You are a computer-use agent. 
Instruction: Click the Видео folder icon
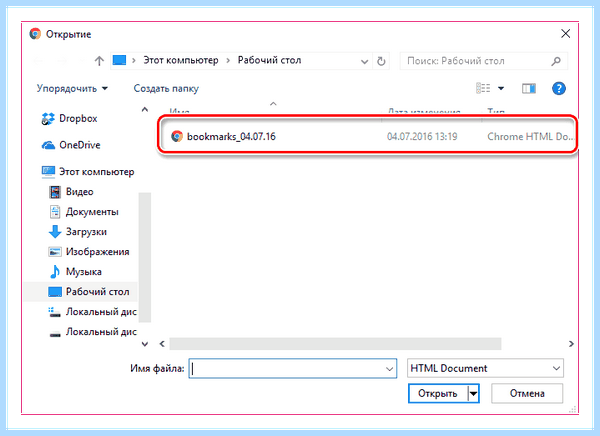55,192
